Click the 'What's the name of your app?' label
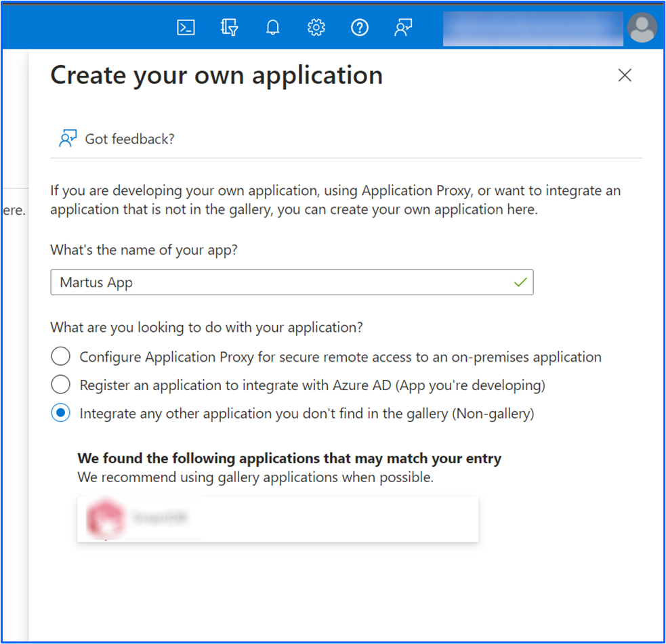Screen dimensions: 666x644 click(144, 250)
